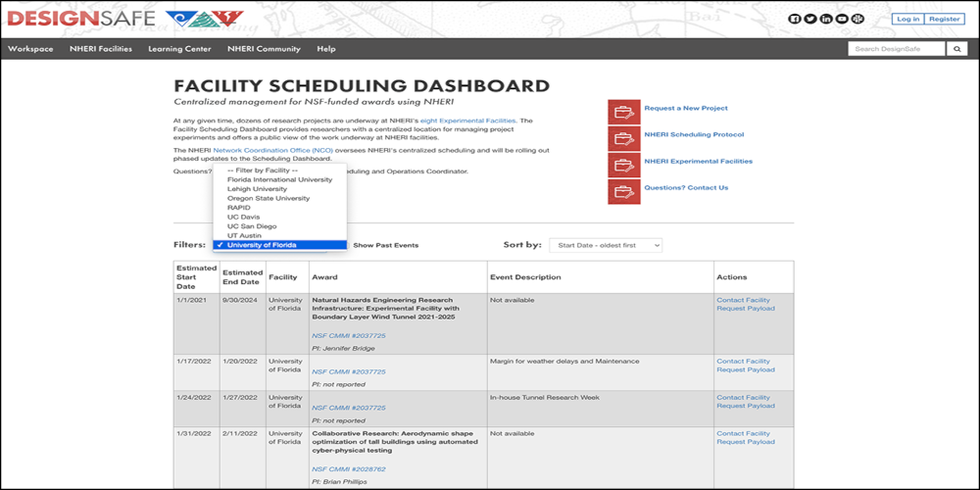Viewport: 980px width, 490px height.
Task: Request Payload for the 1/31/2022 event
Action: pyautogui.click(x=746, y=442)
